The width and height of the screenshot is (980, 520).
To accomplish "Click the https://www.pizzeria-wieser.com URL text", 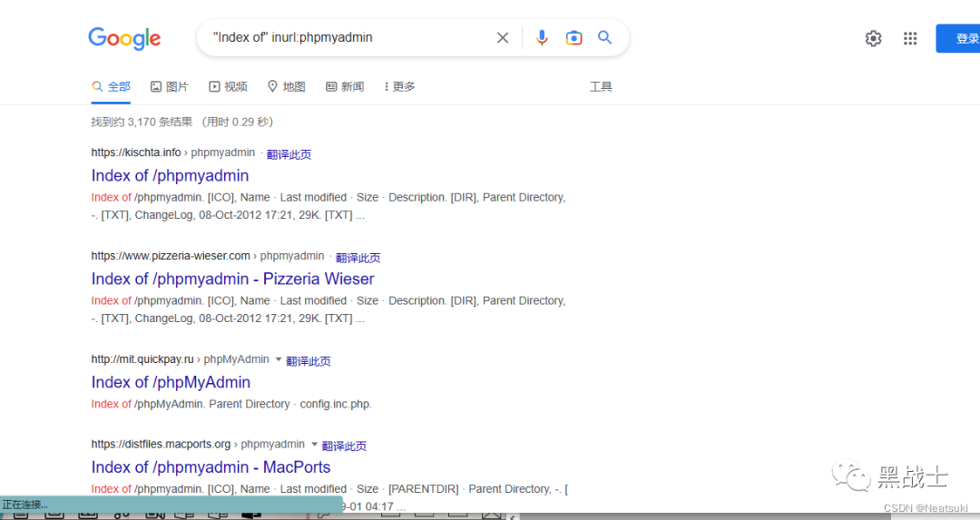I will tap(171, 256).
